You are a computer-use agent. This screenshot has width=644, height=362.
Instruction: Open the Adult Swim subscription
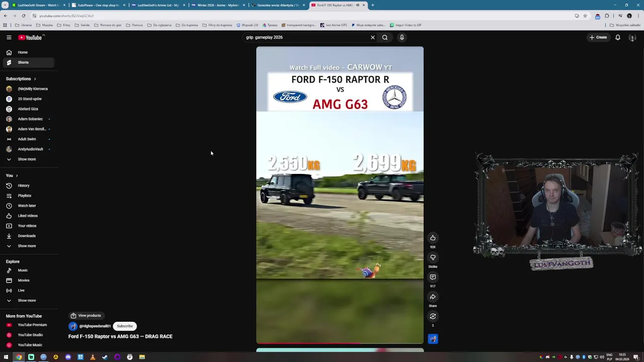(x=29, y=139)
